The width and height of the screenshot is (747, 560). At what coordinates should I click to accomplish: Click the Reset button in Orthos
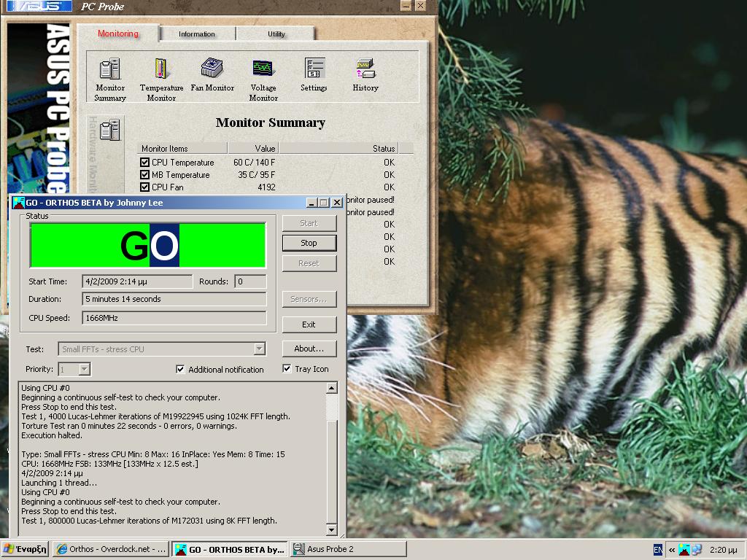point(309,262)
